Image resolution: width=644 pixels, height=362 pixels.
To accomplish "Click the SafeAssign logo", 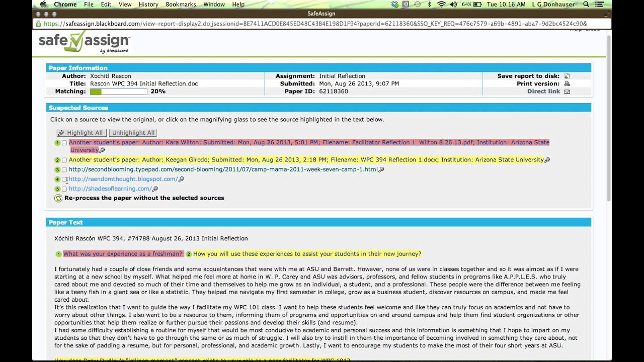I will (84, 42).
